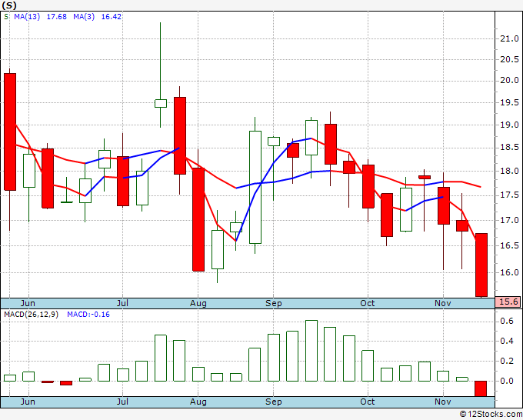The width and height of the screenshot is (523, 420).
Task: Select the Oct marker on price timeline
Action: (367, 303)
